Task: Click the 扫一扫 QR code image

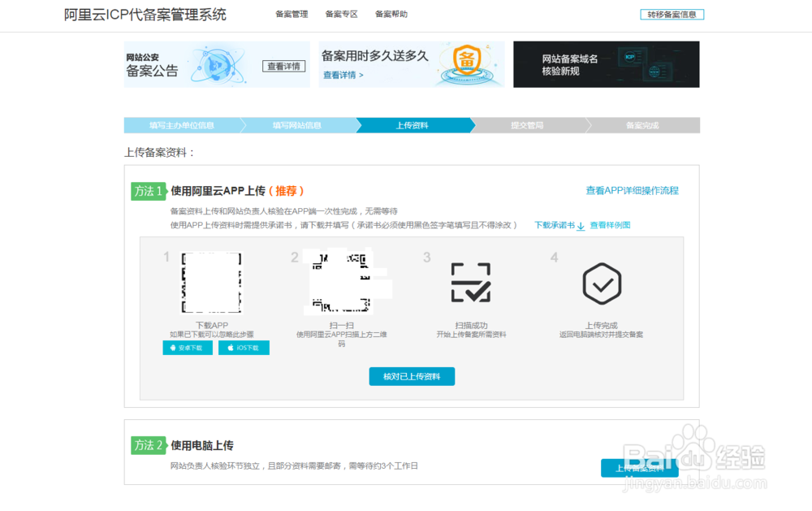Action: [341, 283]
